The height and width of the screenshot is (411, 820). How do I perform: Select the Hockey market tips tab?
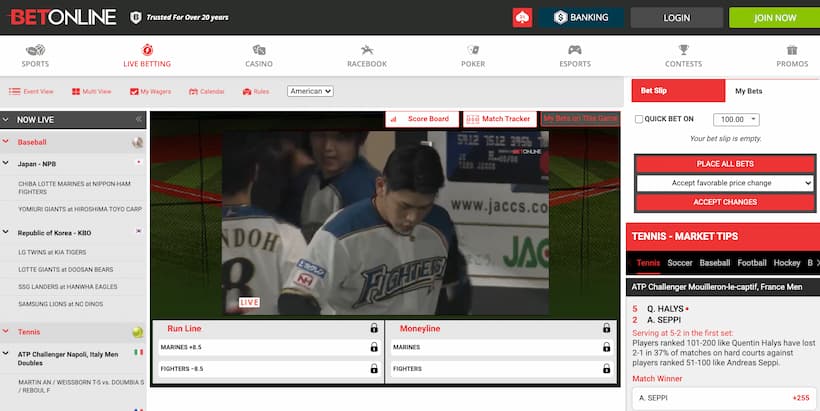(787, 263)
